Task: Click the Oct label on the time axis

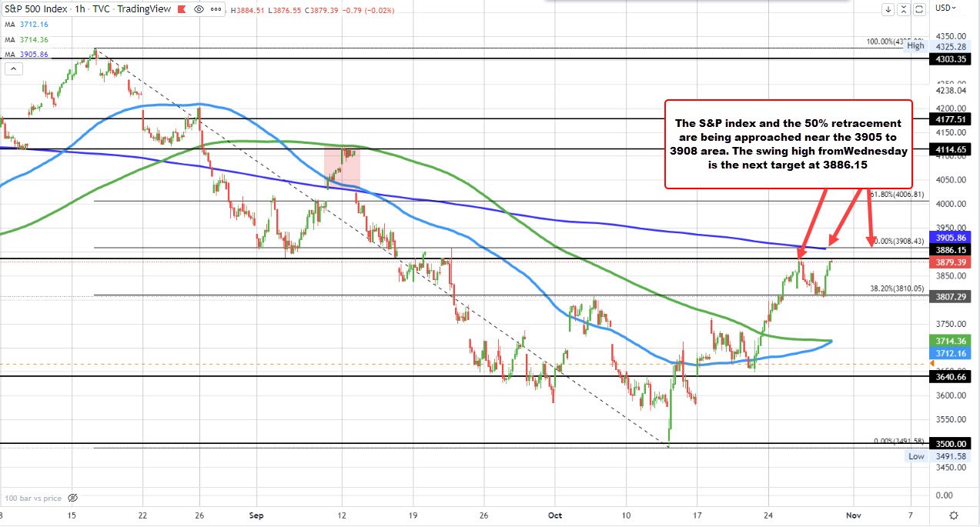Action: click(x=556, y=514)
